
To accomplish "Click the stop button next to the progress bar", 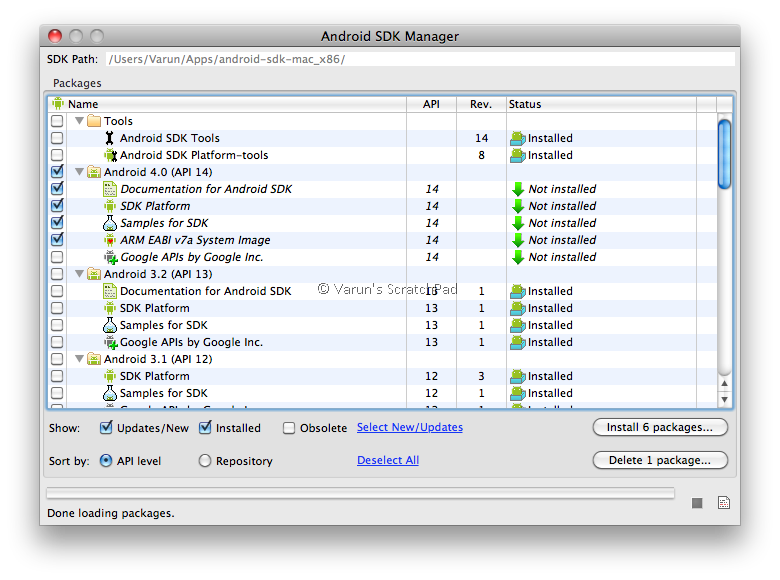I will click(x=697, y=503).
